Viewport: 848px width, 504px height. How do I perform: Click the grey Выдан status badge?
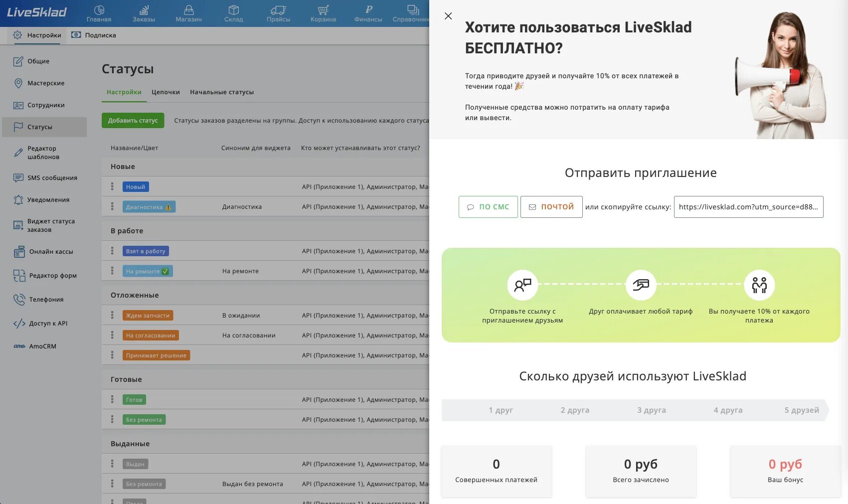coord(135,464)
